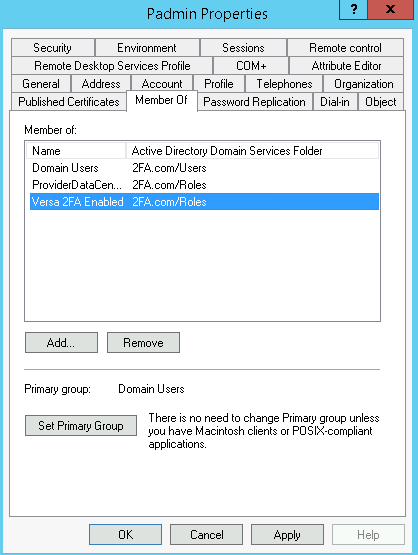The image size is (418, 555).
Task: Select the Versa 2FA Enabled group row
Action: (204, 202)
